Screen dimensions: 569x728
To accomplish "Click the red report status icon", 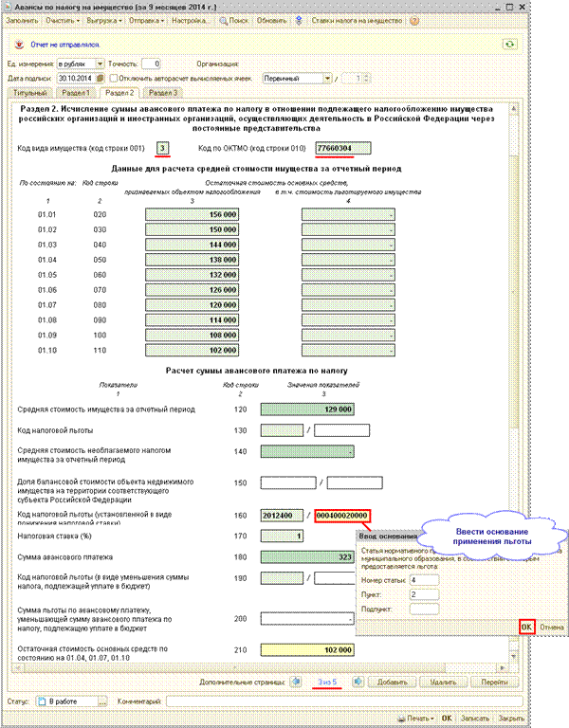I will (19, 45).
